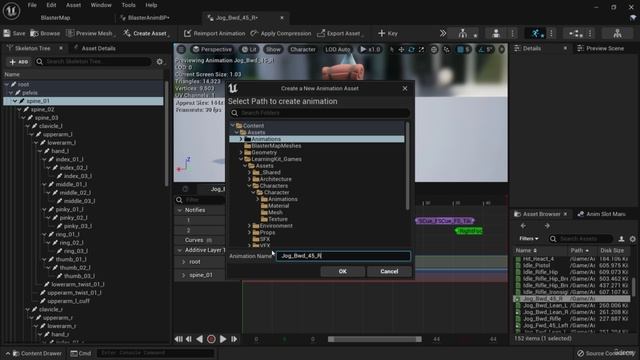Click Reimport Animation button
Screen dimensions: 640x360
click(x=214, y=33)
